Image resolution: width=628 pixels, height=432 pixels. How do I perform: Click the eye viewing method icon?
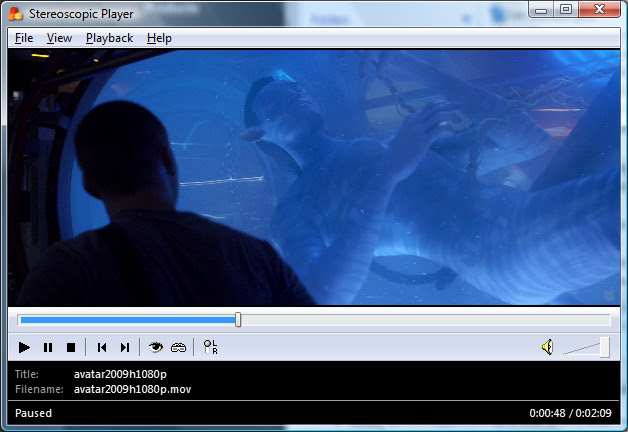coord(156,347)
